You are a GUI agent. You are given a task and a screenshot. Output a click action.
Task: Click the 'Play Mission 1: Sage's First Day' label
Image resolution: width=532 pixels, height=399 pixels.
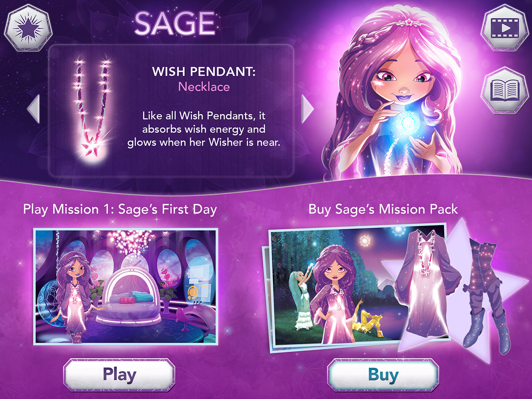[x=120, y=209]
